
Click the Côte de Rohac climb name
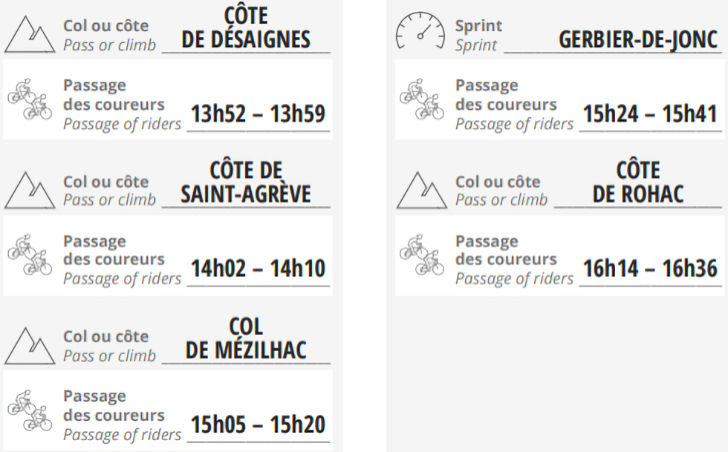click(638, 182)
